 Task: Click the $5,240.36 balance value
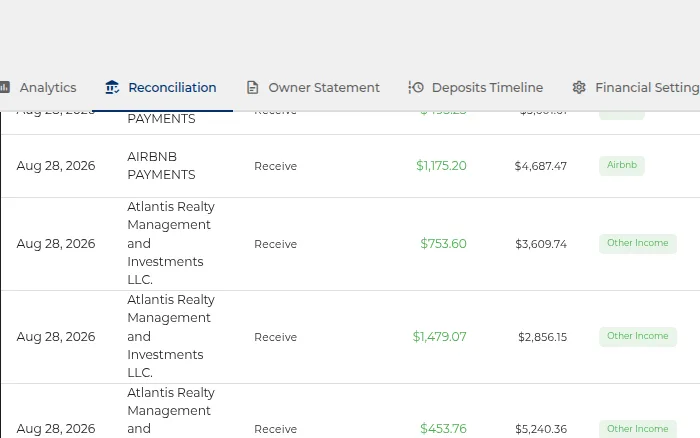click(x=541, y=429)
